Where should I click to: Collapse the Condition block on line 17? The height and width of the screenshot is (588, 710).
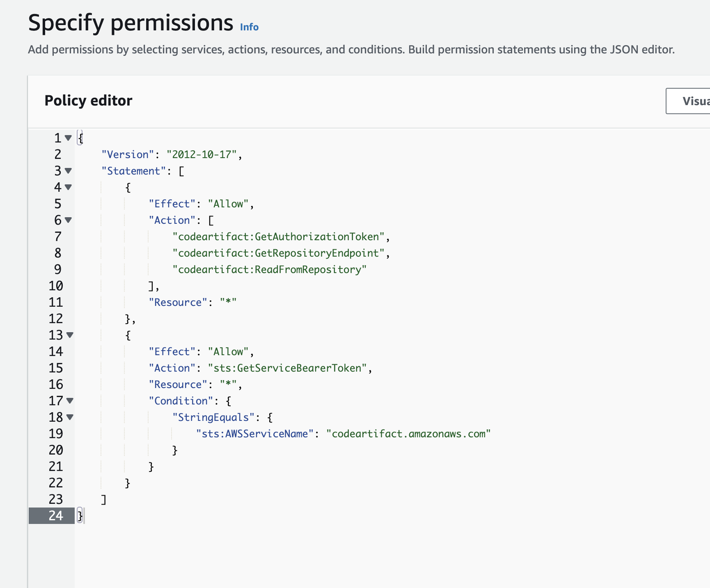click(70, 401)
